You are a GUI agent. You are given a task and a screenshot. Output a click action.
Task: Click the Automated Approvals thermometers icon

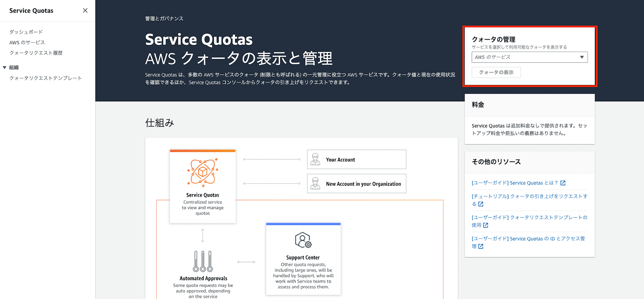[203, 261]
